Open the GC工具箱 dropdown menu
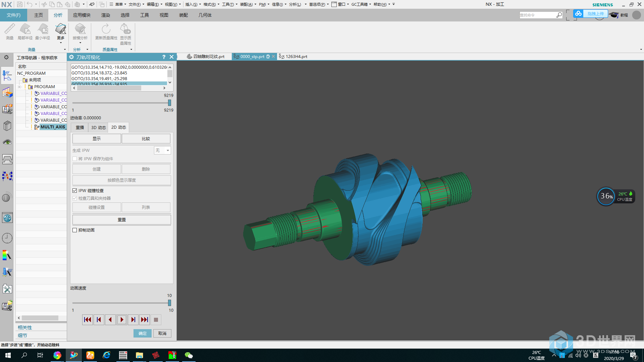The height and width of the screenshot is (362, 644). coord(361,4)
